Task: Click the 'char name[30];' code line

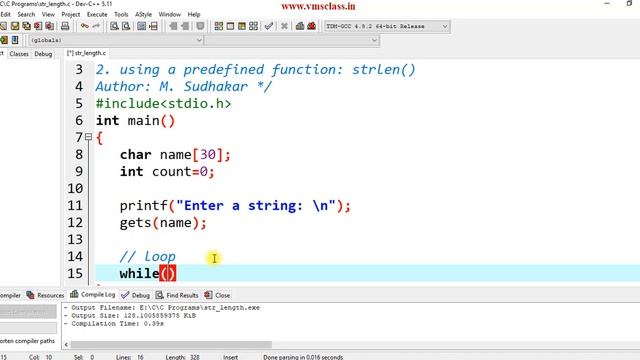Action: 175,155
